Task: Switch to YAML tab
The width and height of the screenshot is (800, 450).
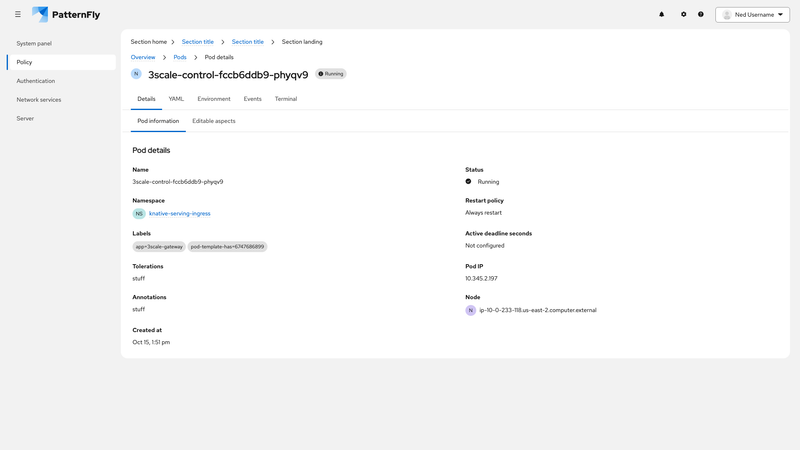Action: tap(176, 99)
